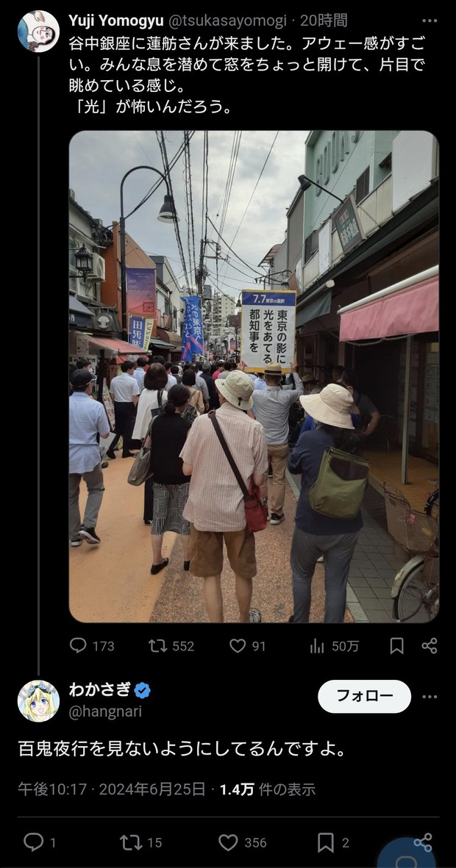Like the post showing 91 hearts
Image resolution: width=456 pixels, height=868 pixels.
pyautogui.click(x=238, y=645)
